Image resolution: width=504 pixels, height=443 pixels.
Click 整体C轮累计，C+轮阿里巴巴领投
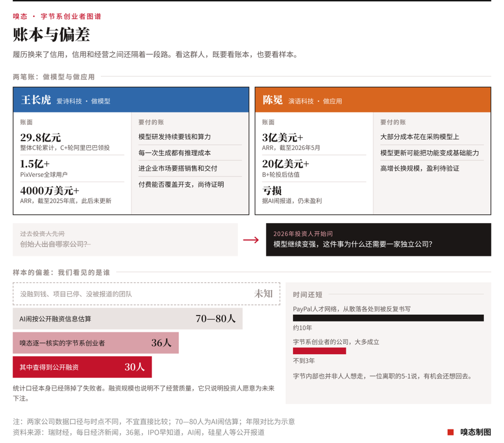[65, 148]
